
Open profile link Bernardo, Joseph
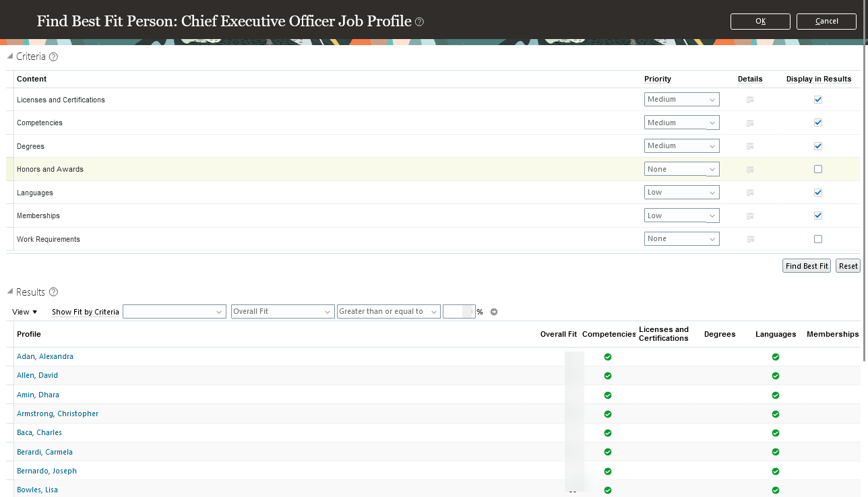[x=46, y=471]
